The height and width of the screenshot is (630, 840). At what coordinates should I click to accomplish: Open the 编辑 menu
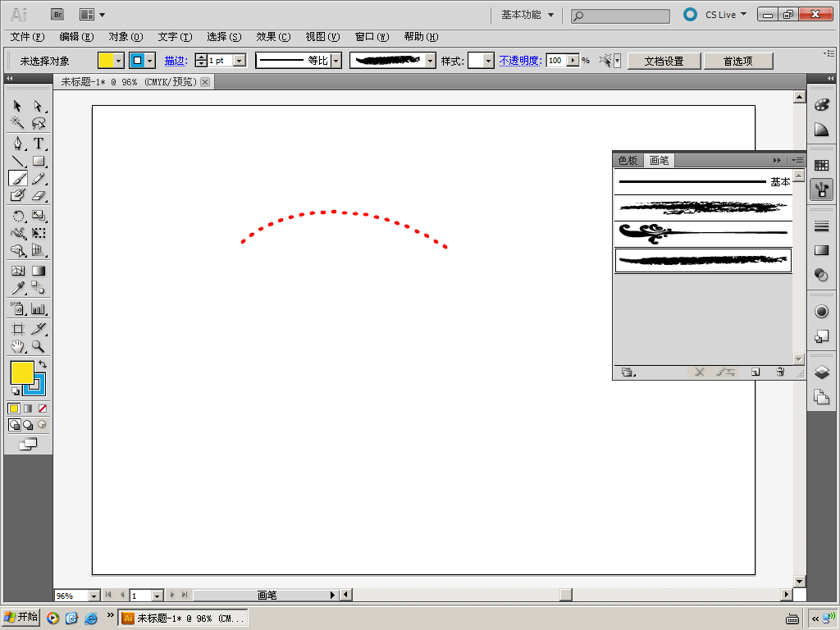[x=76, y=36]
